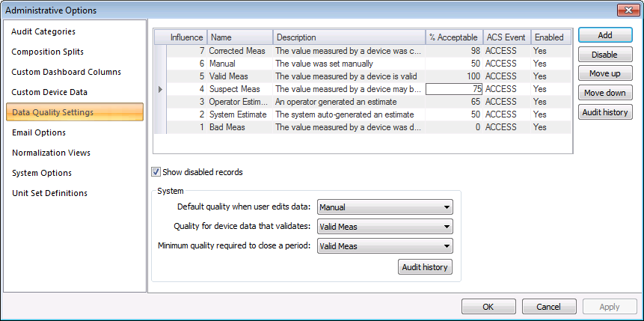The height and width of the screenshot is (321, 644).
Task: Sort by % Acceptable column header
Action: pyautogui.click(x=454, y=37)
